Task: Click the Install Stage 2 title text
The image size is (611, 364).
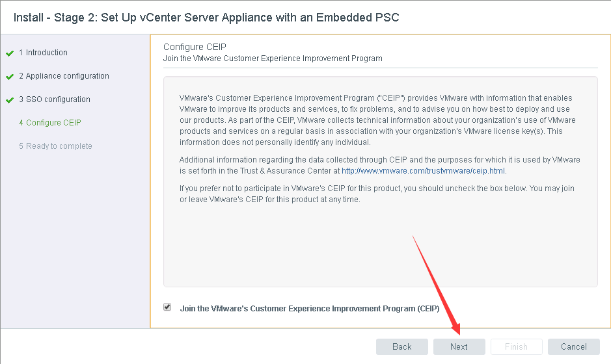Action: 206,18
